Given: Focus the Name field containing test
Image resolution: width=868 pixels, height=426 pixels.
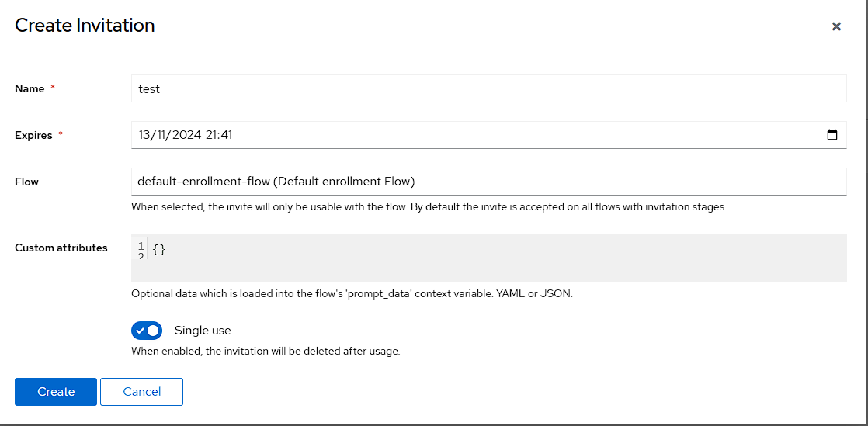Looking at the screenshot, I should [x=488, y=88].
